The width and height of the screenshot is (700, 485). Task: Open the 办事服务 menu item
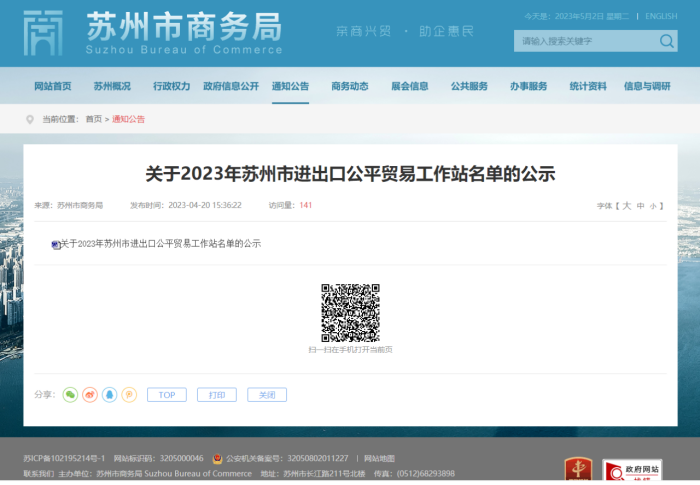528,86
